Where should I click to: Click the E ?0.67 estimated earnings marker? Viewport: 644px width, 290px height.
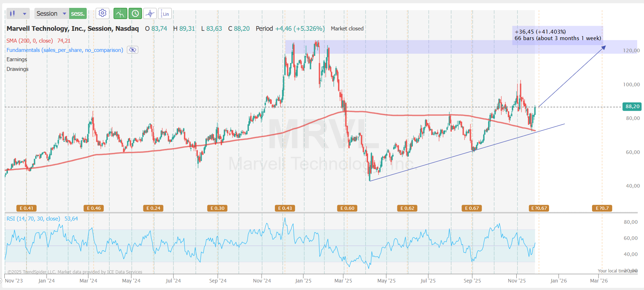pyautogui.click(x=539, y=208)
